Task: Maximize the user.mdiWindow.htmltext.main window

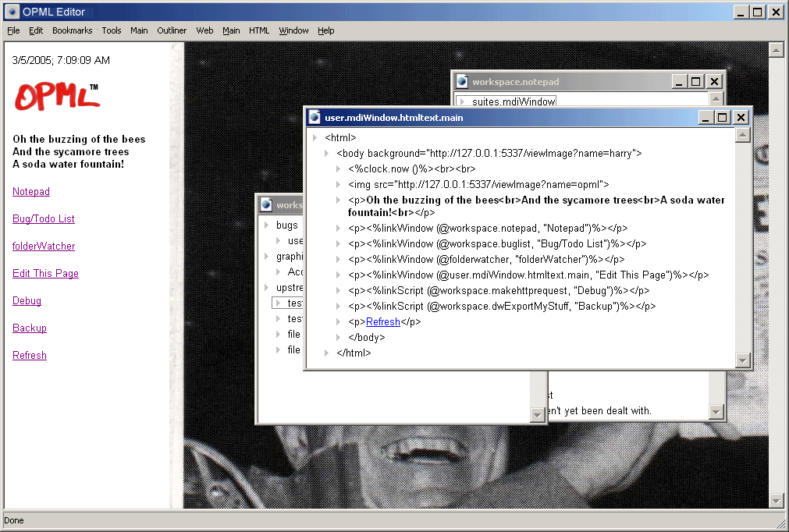Action: coord(723,118)
